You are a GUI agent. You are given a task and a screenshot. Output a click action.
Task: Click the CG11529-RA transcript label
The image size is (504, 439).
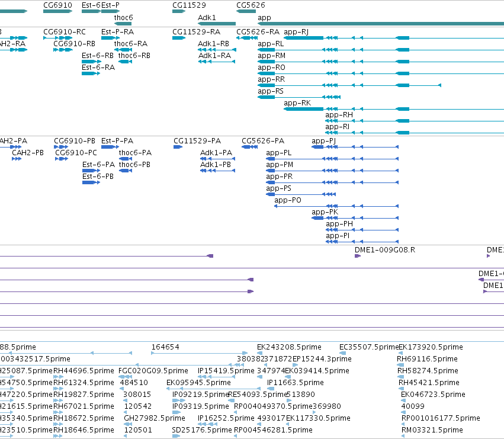click(197, 32)
